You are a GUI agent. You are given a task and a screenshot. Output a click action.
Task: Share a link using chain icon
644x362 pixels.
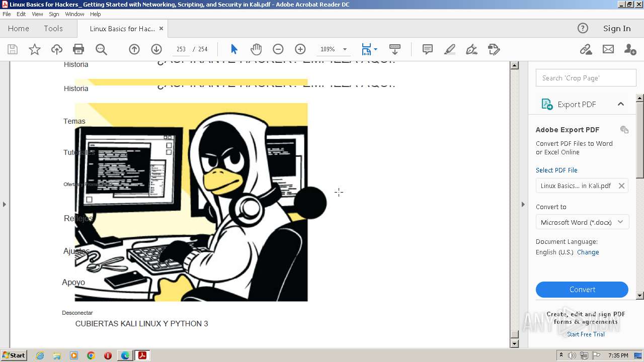pos(586,49)
